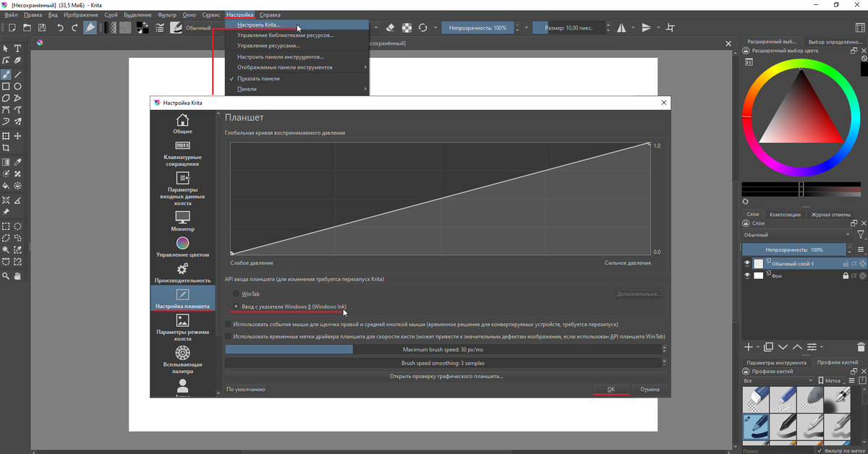Adjust the Maximum brush speed slider
This screenshot has width=868, height=454.
coord(444,349)
